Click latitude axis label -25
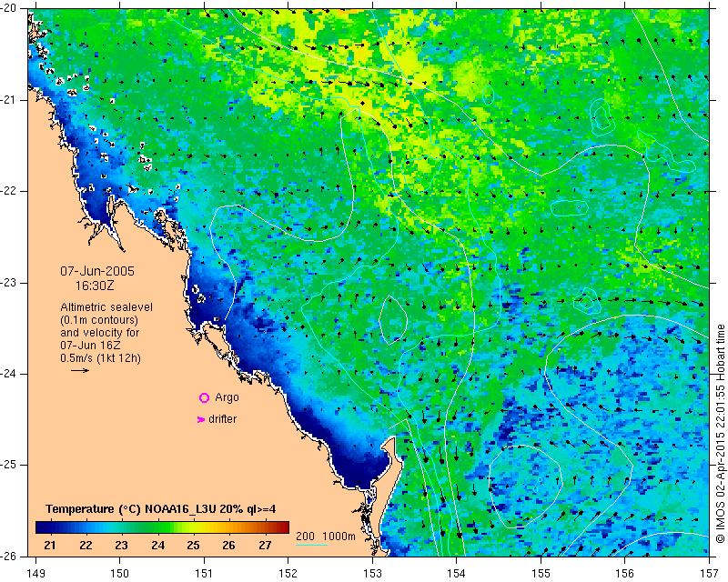The image size is (728, 582). pyautogui.click(x=8, y=465)
